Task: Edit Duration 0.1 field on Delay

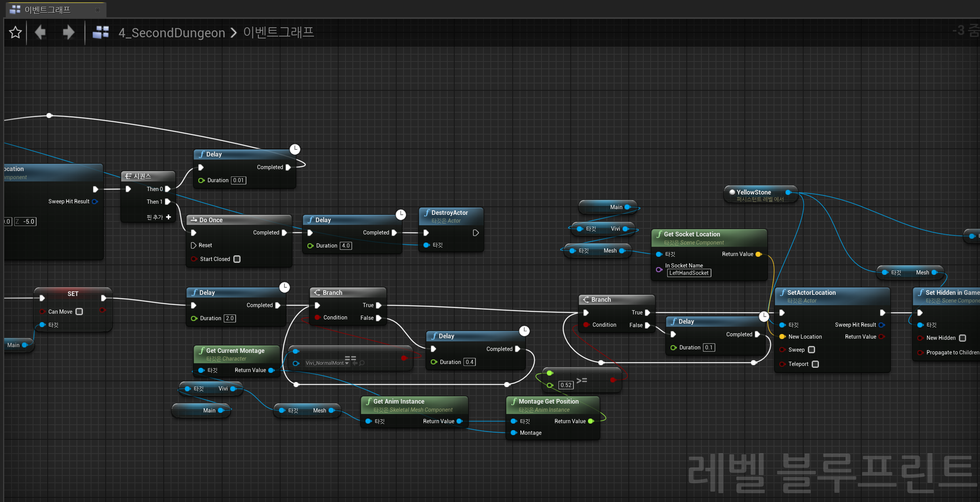Action: [x=709, y=347]
